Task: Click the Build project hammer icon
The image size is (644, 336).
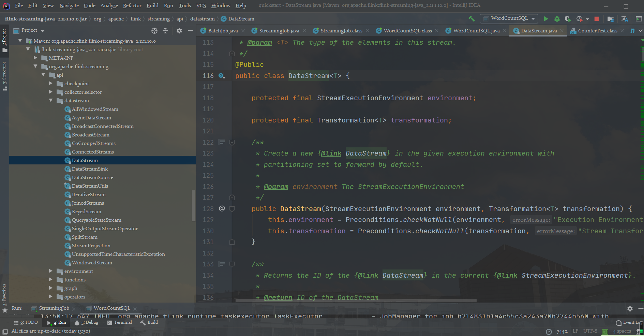Action: [x=471, y=18]
